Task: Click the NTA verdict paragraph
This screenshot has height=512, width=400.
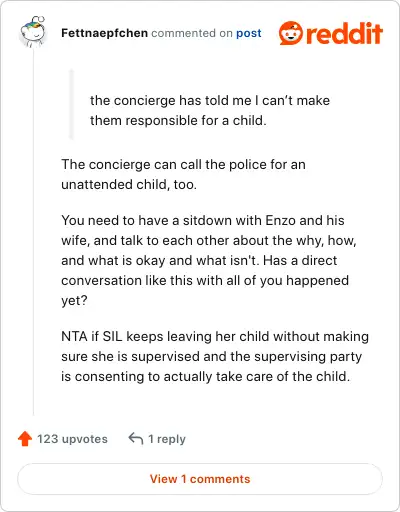Action: [x=215, y=356]
